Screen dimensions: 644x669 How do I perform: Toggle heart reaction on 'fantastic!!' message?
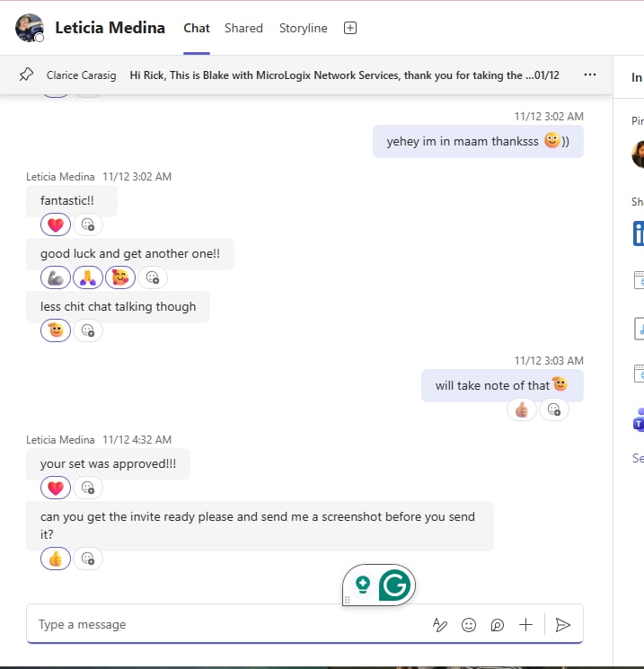pos(56,224)
